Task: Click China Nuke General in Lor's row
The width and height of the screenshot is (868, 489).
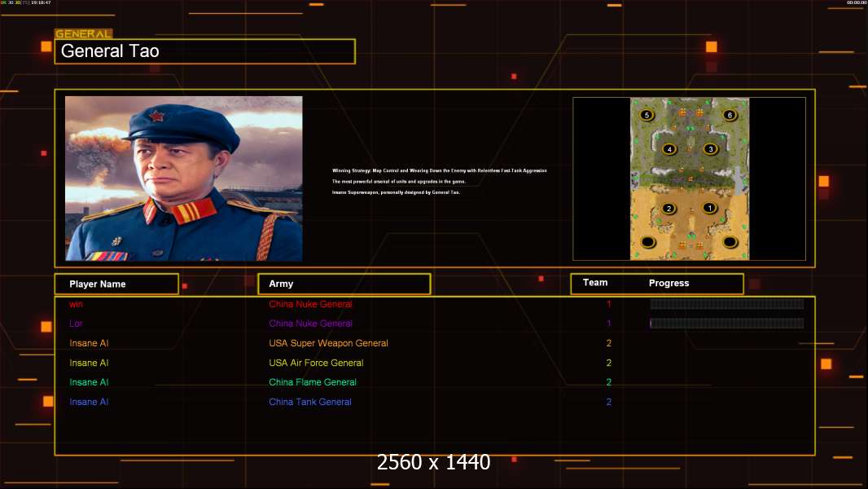Action: 310,324
